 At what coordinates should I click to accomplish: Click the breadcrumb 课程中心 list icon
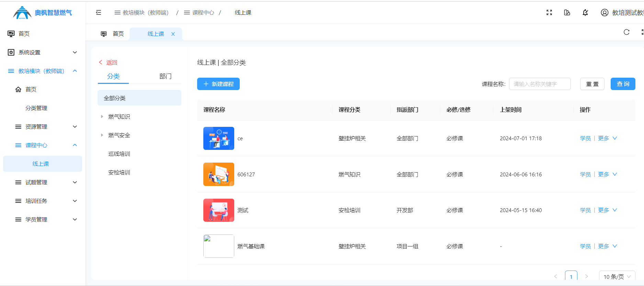[x=187, y=12]
